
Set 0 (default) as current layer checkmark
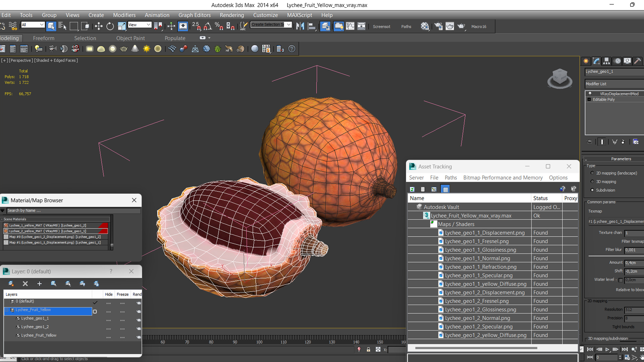pos(95,303)
